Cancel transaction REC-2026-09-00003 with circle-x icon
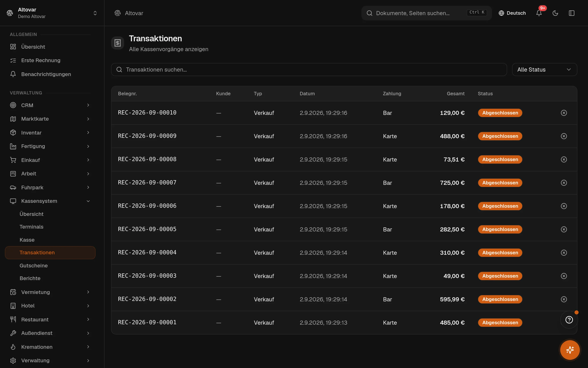The height and width of the screenshot is (368, 588). click(564, 276)
